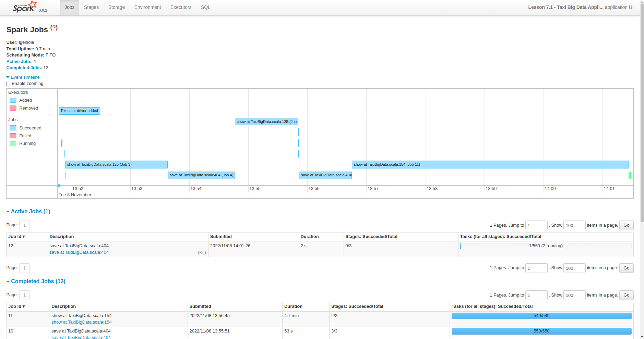The height and width of the screenshot is (339, 644).
Task: Click the Jobs Running green legend swatch
Action: (13, 144)
